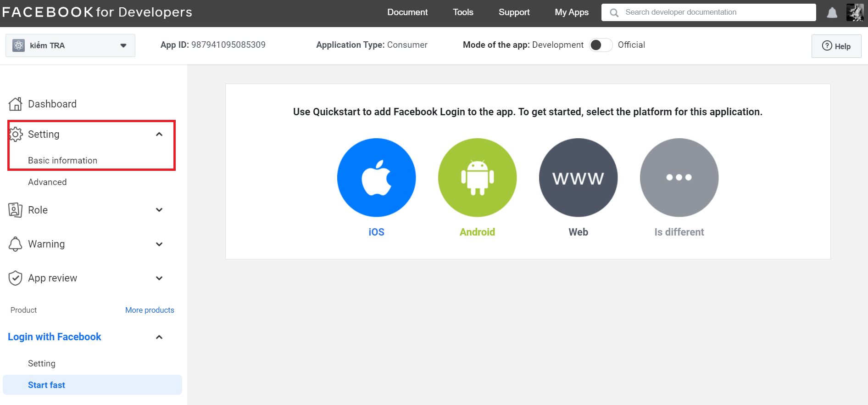Click the Dashboard home icon

[x=15, y=104]
